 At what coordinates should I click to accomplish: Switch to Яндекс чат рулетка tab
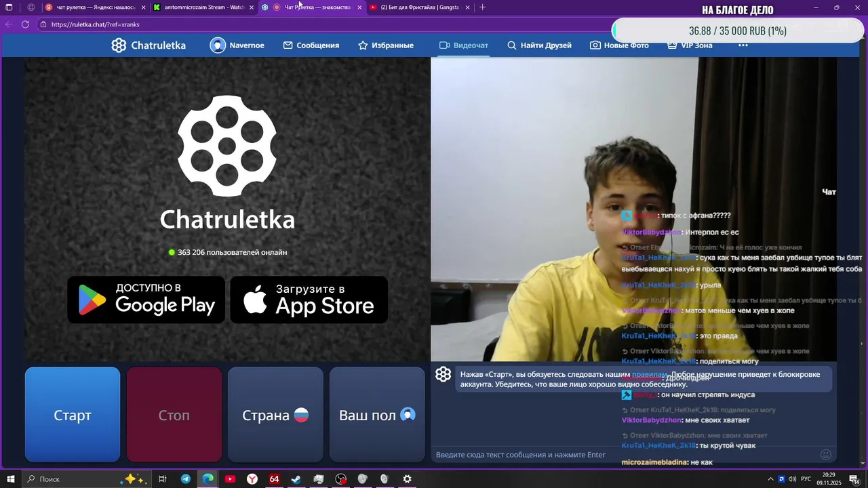pos(96,7)
